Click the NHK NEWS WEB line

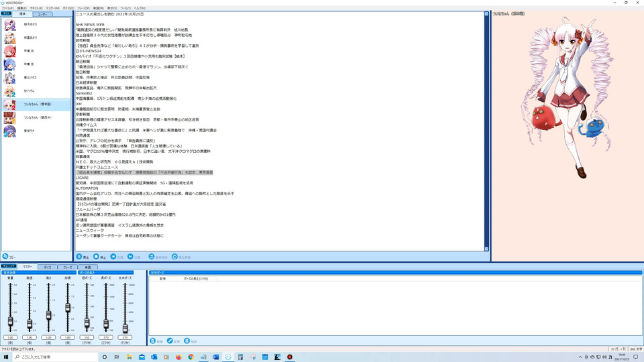pos(90,25)
